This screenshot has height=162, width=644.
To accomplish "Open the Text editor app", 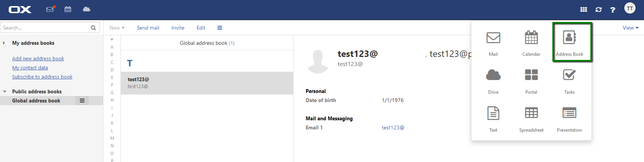I will (x=493, y=118).
